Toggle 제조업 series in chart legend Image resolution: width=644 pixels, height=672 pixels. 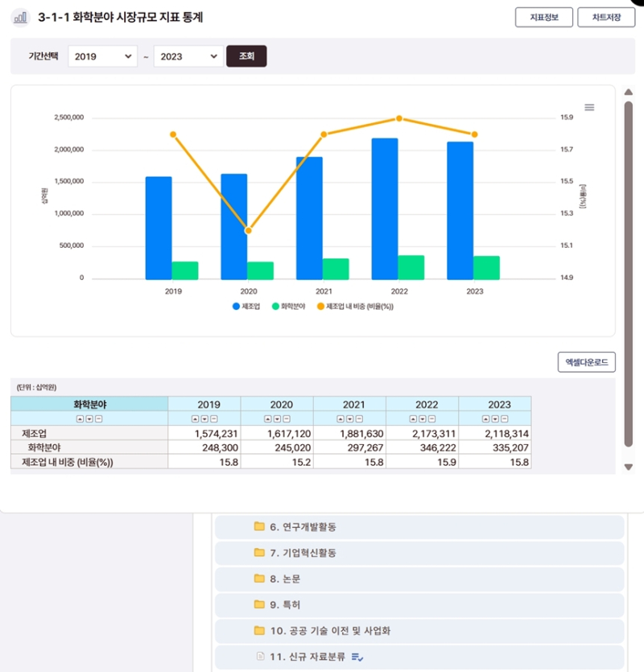pyautogui.click(x=246, y=307)
